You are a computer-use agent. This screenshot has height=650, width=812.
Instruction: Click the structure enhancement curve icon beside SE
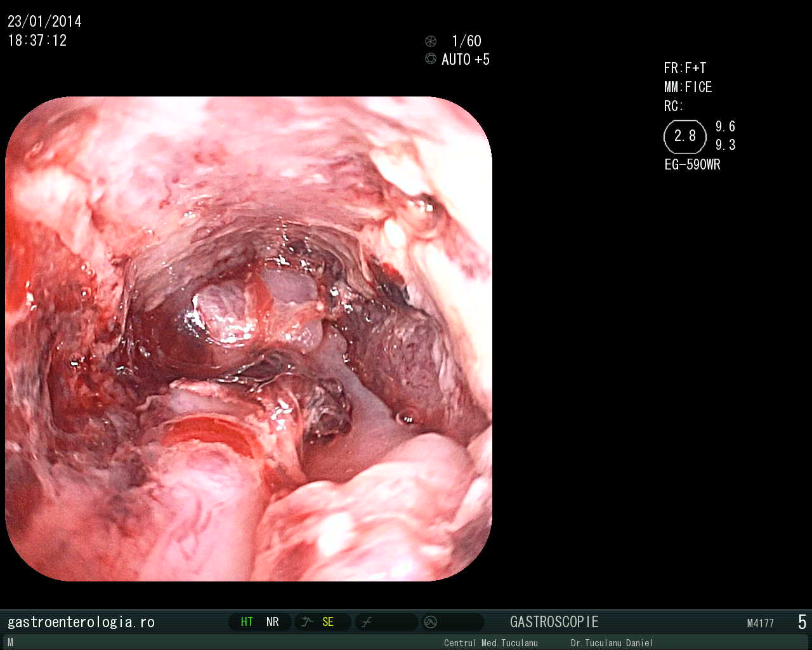click(x=308, y=622)
